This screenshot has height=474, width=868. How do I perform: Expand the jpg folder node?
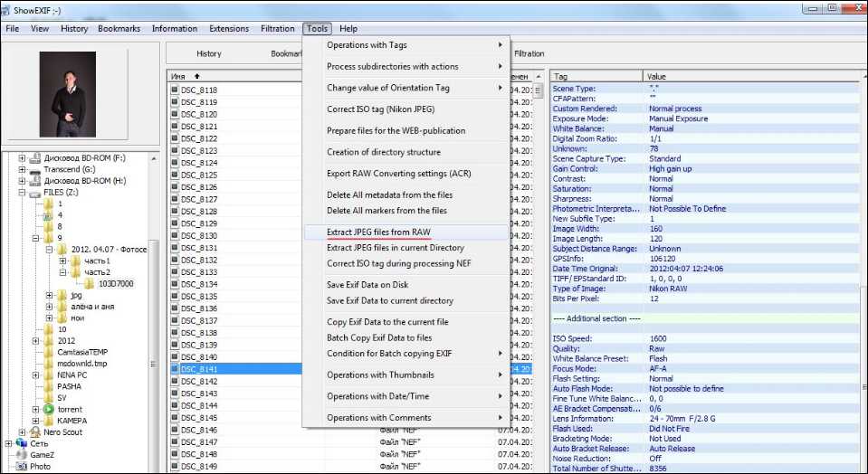click(x=49, y=295)
